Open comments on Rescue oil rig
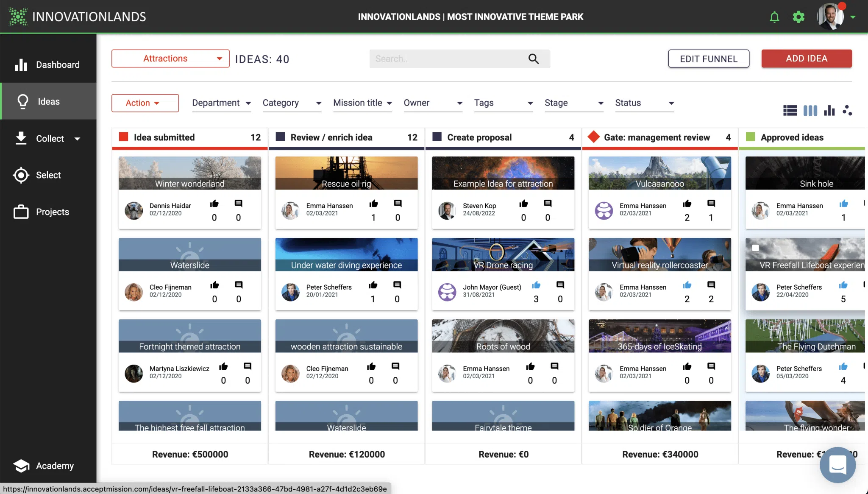 398,204
